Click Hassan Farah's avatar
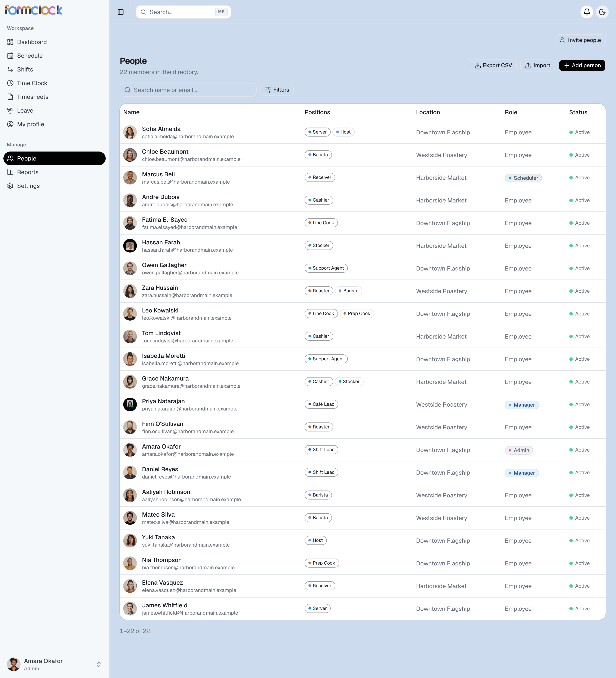The image size is (616, 678). coord(130,246)
